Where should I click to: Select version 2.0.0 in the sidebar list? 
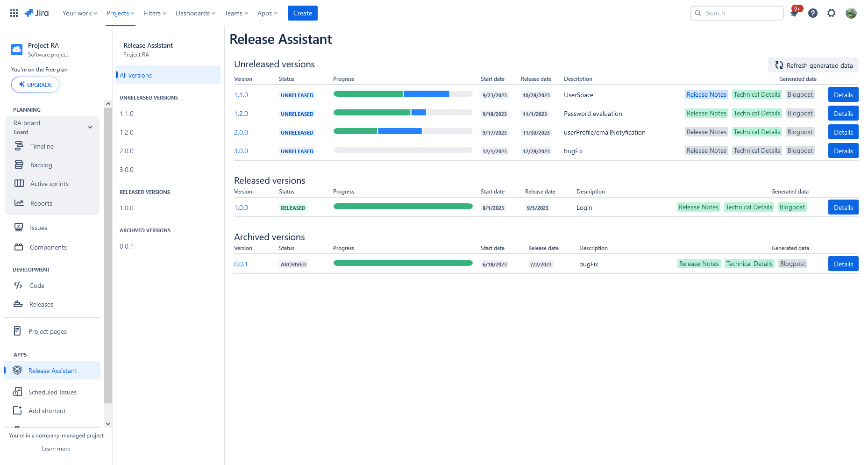click(127, 151)
